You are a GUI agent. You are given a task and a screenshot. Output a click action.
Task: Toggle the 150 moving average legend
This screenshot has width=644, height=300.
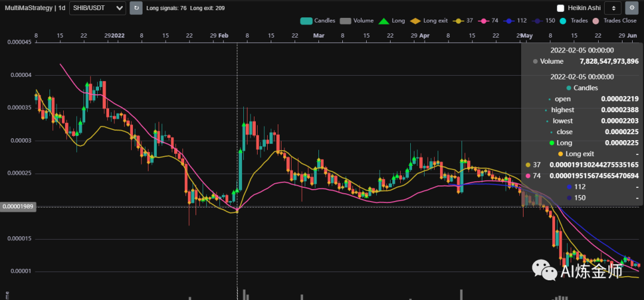(x=543, y=20)
